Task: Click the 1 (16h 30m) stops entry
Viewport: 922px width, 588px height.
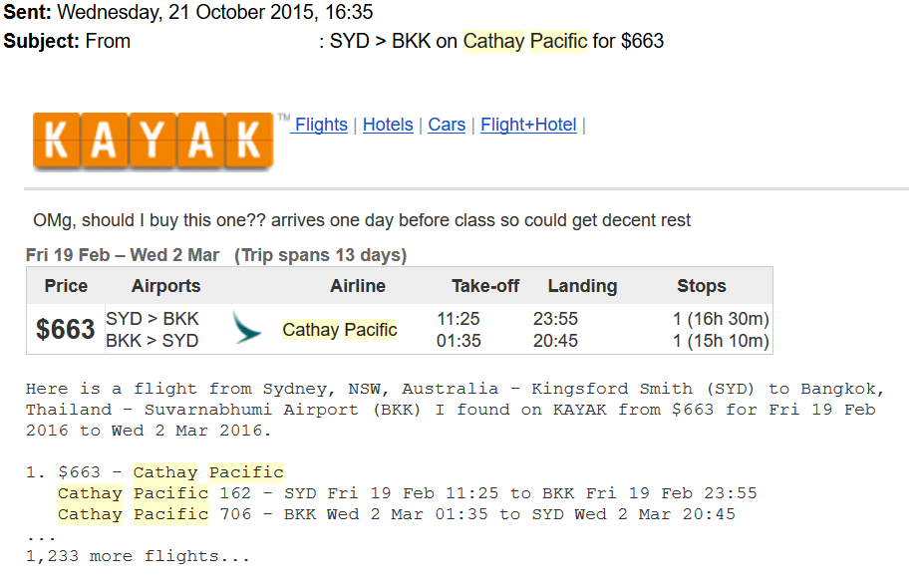Action: (x=721, y=319)
